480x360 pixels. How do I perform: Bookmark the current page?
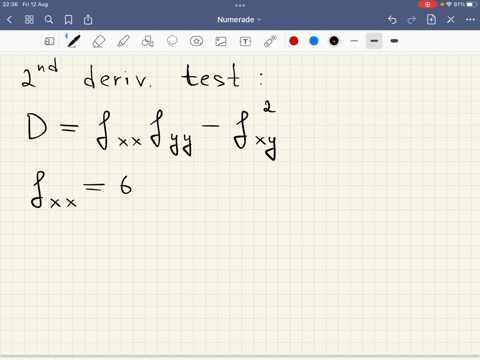(x=68, y=20)
